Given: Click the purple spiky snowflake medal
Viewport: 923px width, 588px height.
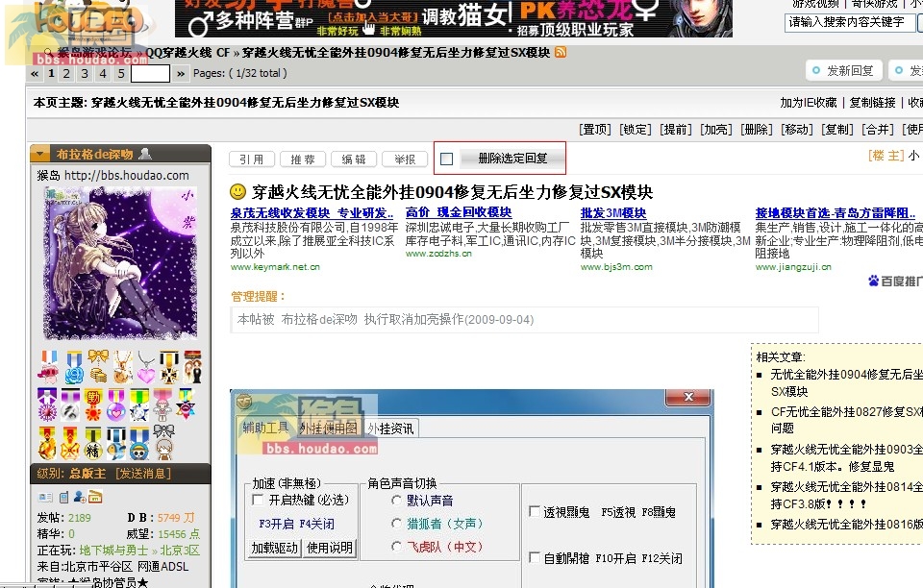Looking at the screenshot, I should pyautogui.click(x=47, y=404).
